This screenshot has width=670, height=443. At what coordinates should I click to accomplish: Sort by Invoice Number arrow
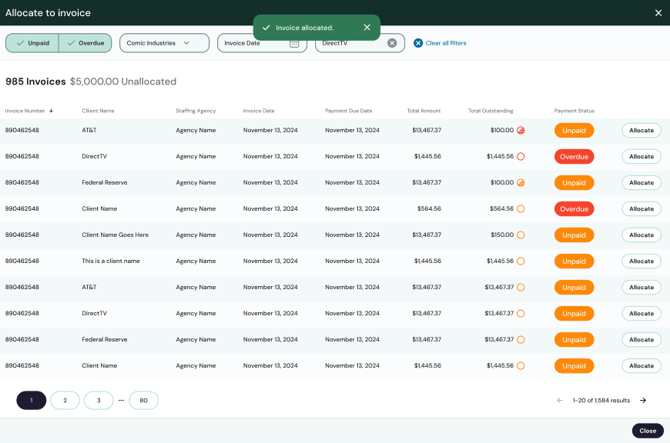(x=51, y=111)
